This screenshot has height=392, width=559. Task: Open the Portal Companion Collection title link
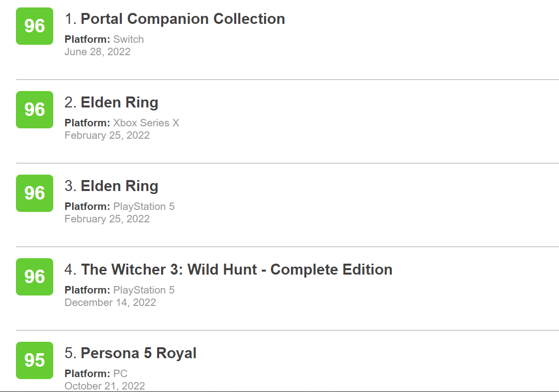(183, 19)
